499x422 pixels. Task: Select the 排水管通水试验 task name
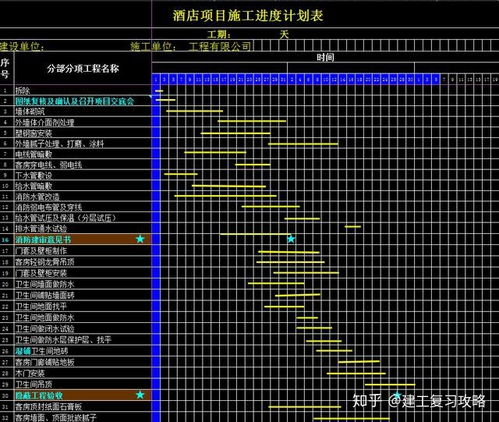point(41,229)
